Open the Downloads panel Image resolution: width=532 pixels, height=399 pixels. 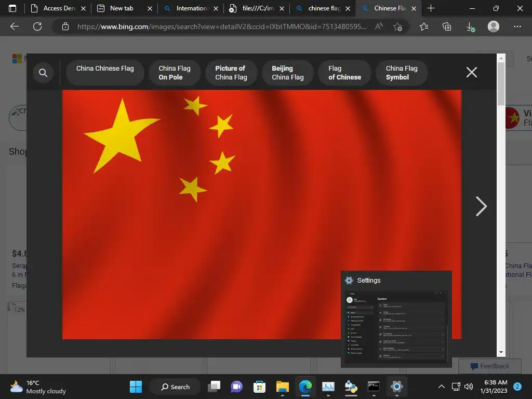470,26
